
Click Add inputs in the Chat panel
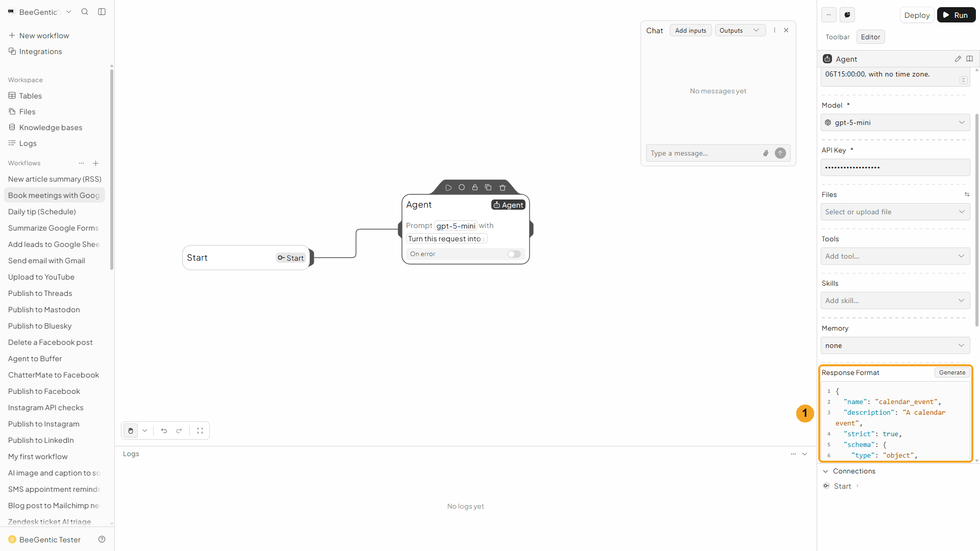tap(691, 31)
